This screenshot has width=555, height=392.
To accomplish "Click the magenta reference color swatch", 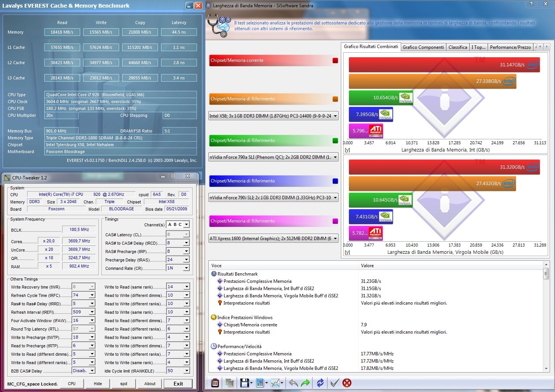I will pyautogui.click(x=335, y=221).
